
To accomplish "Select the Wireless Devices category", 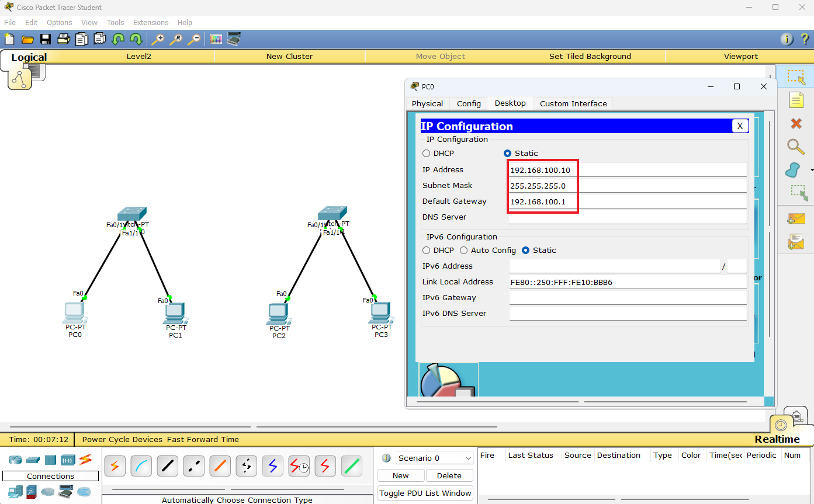I will click(68, 460).
